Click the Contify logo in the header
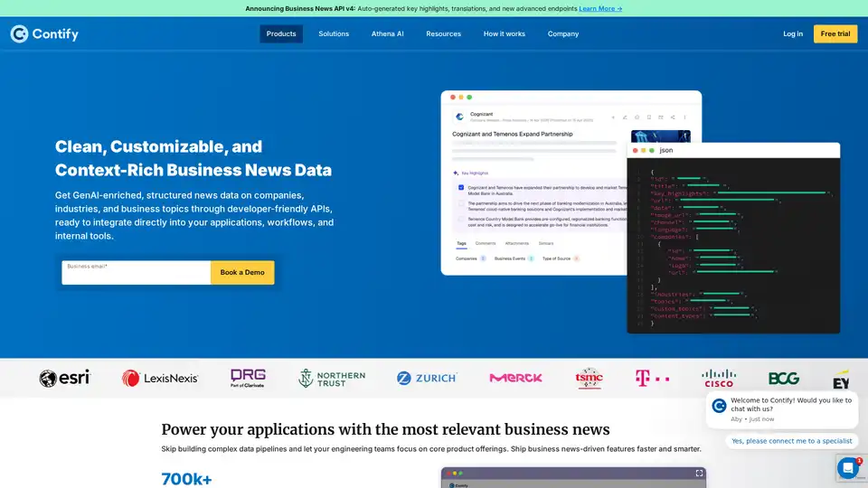Viewport: 868px width, 488px height. [x=44, y=33]
